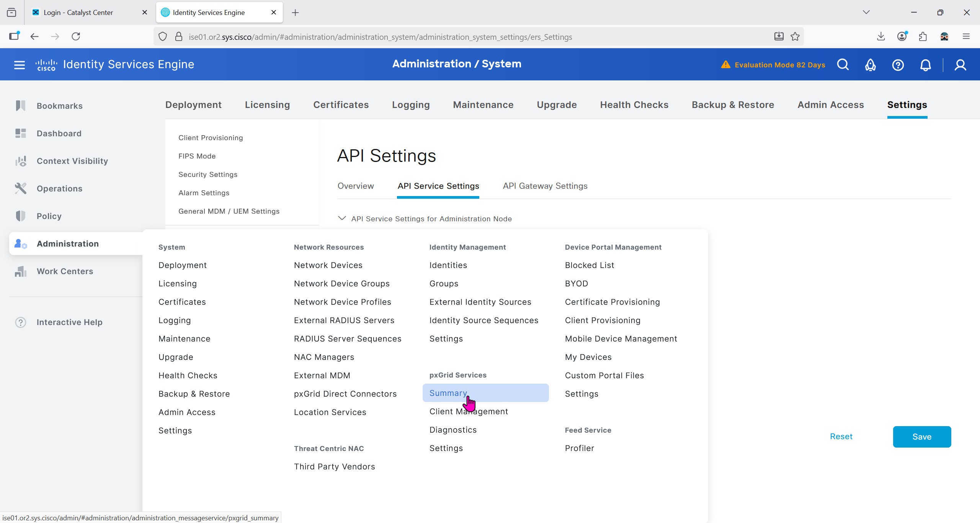Open Context Visibility in the sidebar
The image size is (980, 523).
pyautogui.click(x=72, y=161)
